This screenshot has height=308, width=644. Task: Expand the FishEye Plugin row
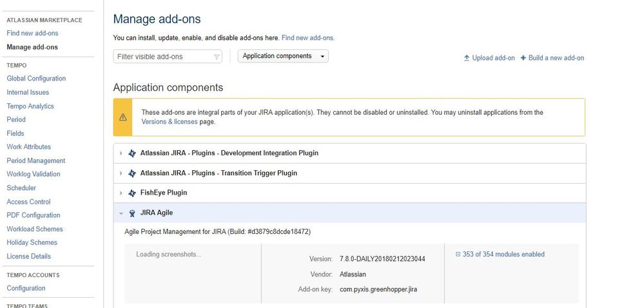click(121, 193)
